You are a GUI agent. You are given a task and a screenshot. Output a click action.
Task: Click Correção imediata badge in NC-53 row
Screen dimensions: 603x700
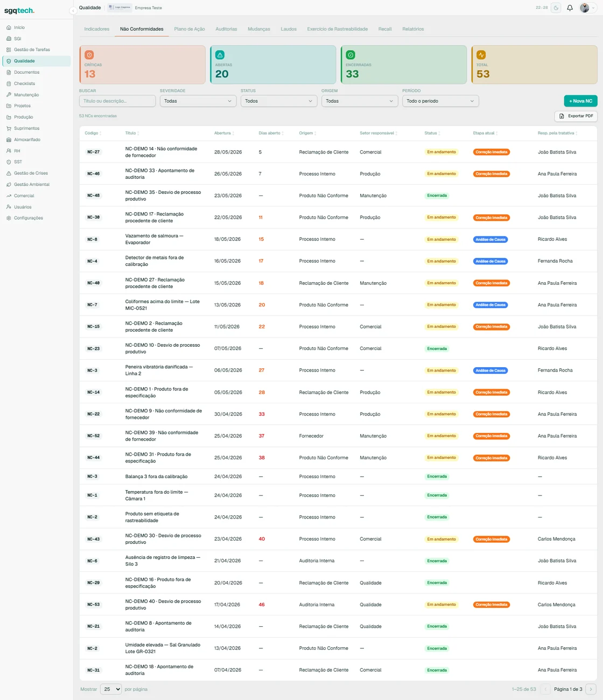click(492, 605)
